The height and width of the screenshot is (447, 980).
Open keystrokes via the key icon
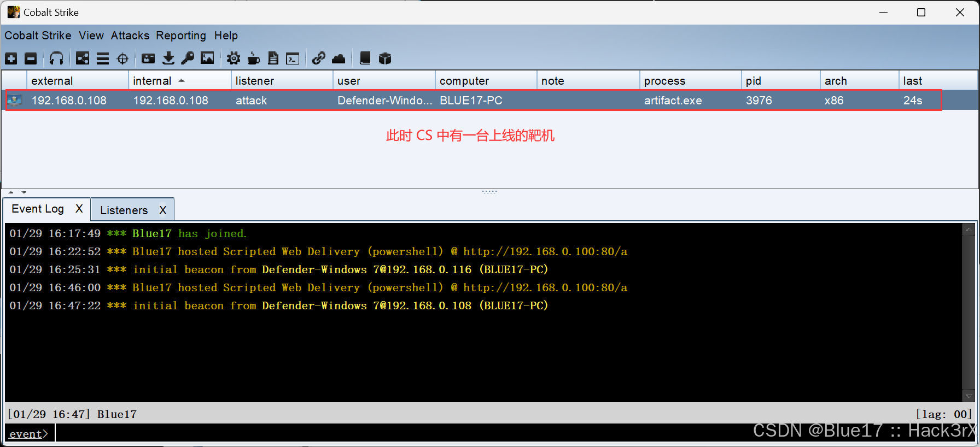(188, 58)
